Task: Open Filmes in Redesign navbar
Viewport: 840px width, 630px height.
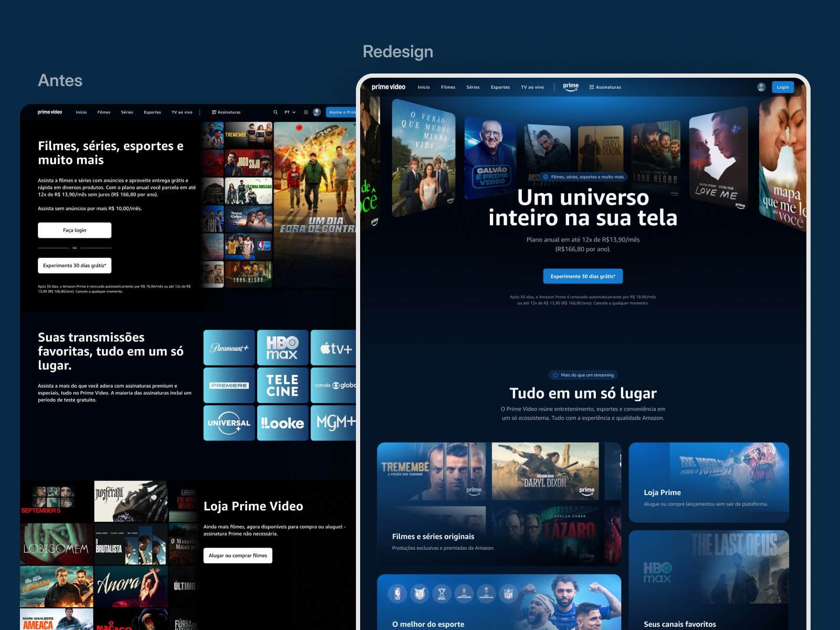Action: 448,87
